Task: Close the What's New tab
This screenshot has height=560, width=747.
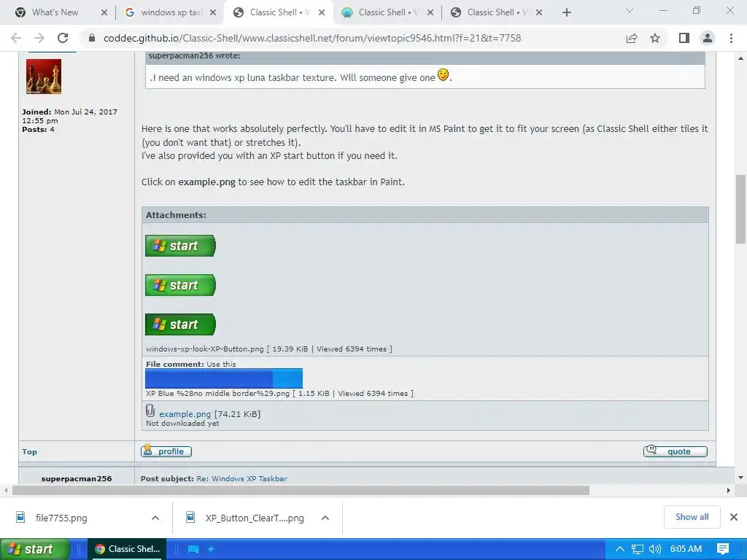Action: [104, 12]
